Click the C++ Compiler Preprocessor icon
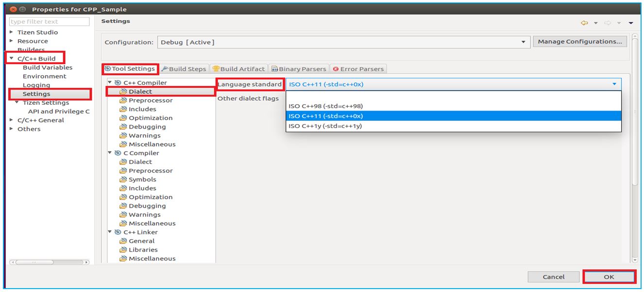644x292 pixels. pos(123,100)
